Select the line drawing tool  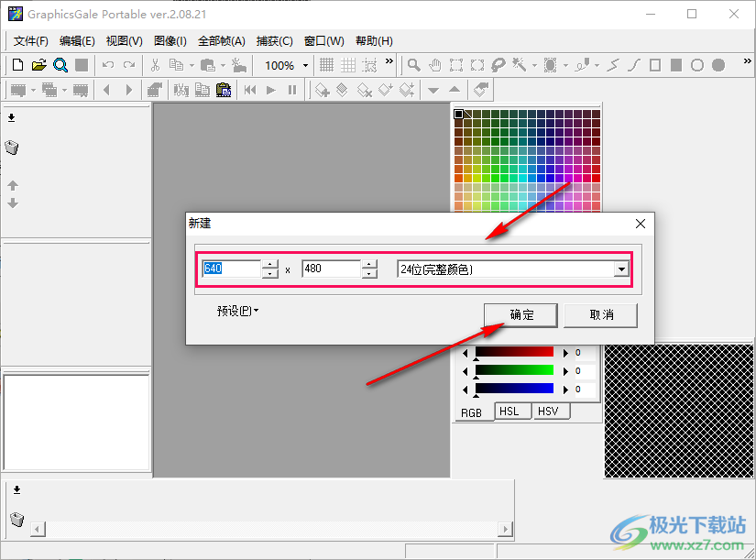pyautogui.click(x=613, y=65)
